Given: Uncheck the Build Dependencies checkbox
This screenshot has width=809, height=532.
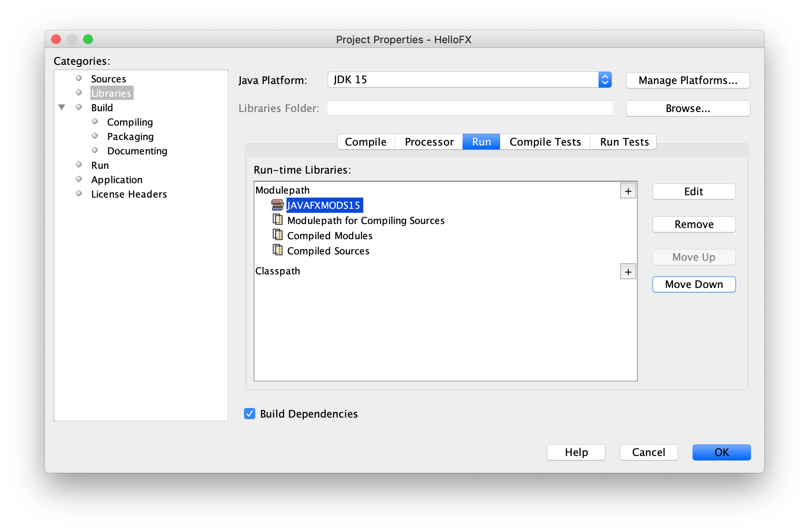Looking at the screenshot, I should [x=250, y=414].
